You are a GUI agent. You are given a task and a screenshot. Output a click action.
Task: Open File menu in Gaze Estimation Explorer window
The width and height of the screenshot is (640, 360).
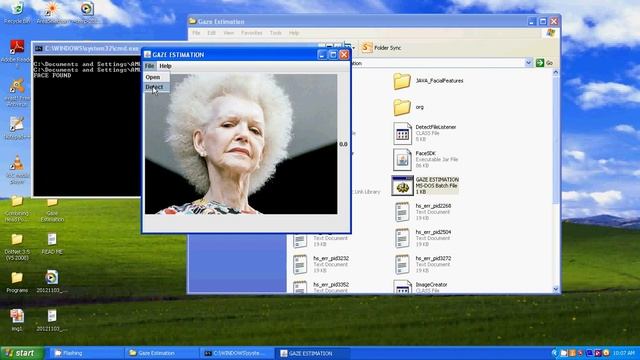click(196, 33)
